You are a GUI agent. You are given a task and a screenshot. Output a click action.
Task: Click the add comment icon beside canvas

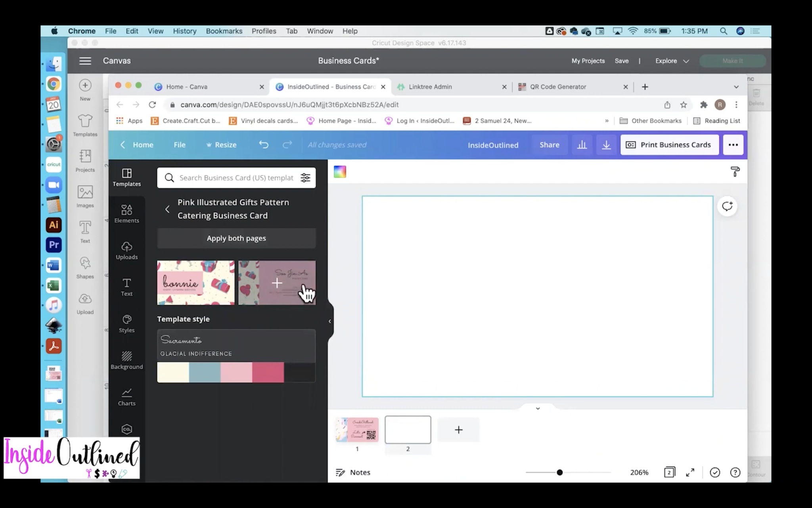(x=727, y=206)
